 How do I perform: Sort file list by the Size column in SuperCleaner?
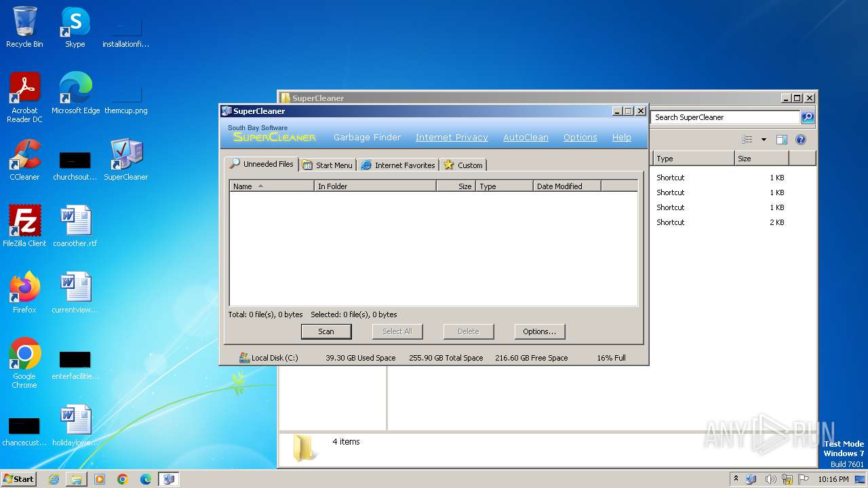tap(456, 186)
